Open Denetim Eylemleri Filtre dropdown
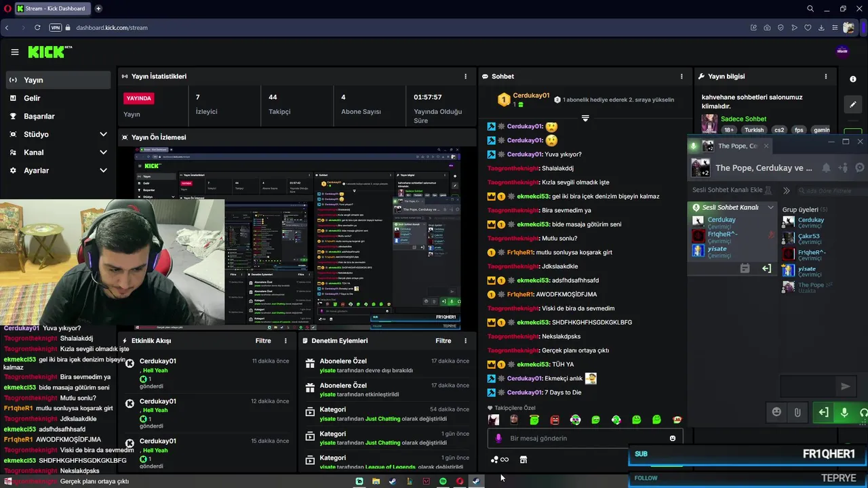This screenshot has width=868, height=488. 443,341
